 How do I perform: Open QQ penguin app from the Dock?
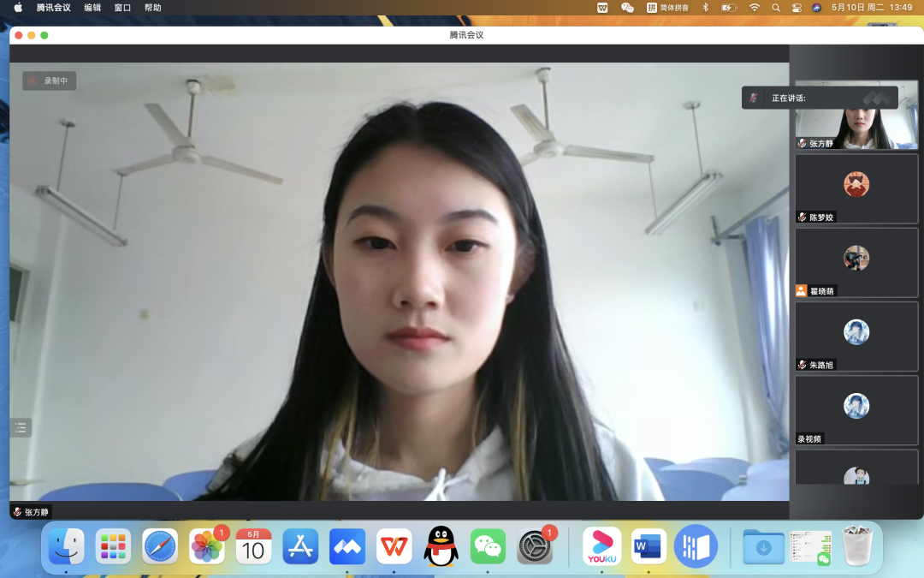[441, 546]
